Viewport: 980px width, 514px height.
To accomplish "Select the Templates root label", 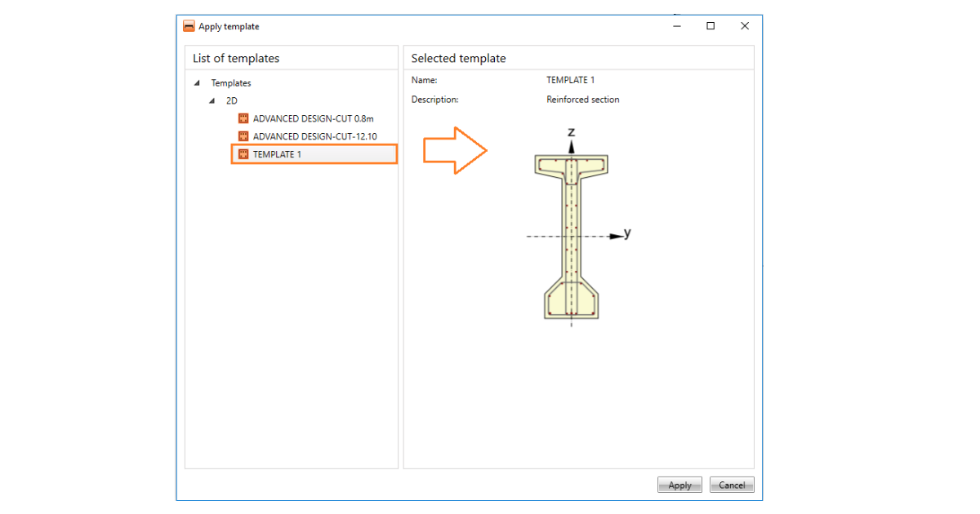I will [x=231, y=83].
